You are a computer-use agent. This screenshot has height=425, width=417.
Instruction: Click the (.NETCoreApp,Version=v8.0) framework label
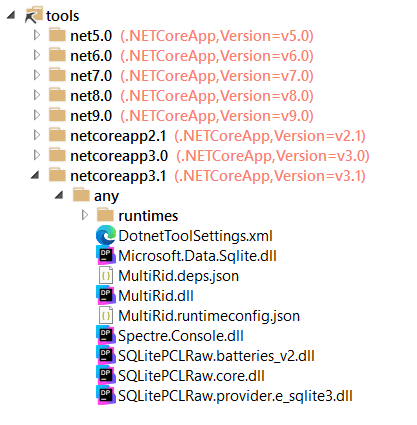(217, 96)
